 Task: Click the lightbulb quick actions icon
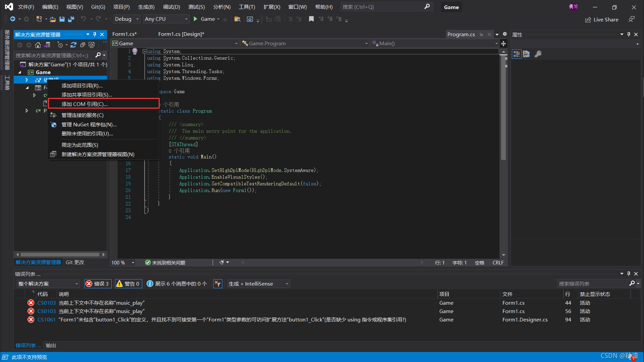point(135,51)
